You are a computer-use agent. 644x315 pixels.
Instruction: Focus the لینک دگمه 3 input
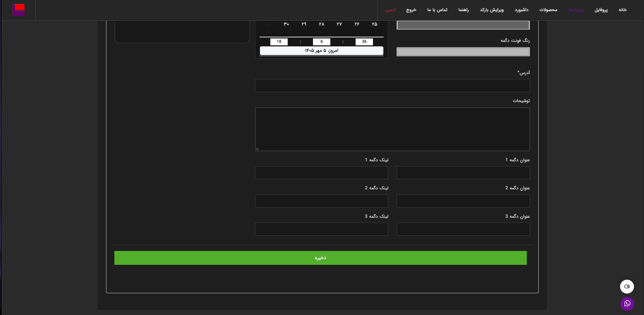coord(321,229)
